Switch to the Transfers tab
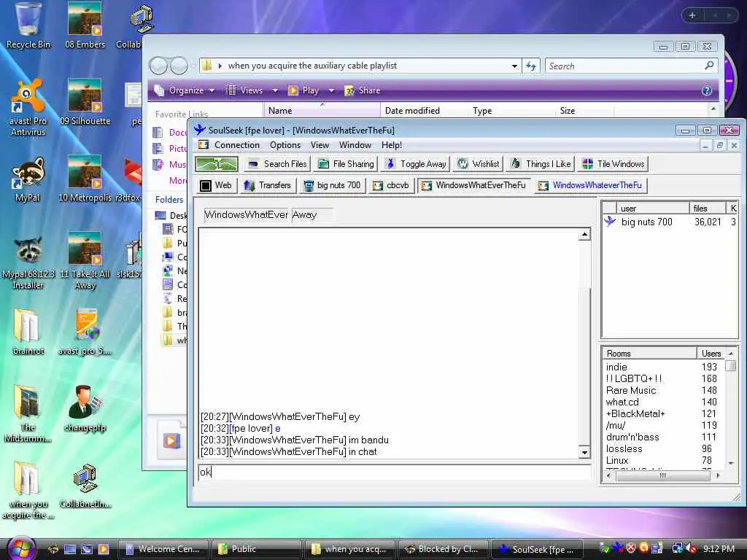The height and width of the screenshot is (560, 747). (267, 185)
